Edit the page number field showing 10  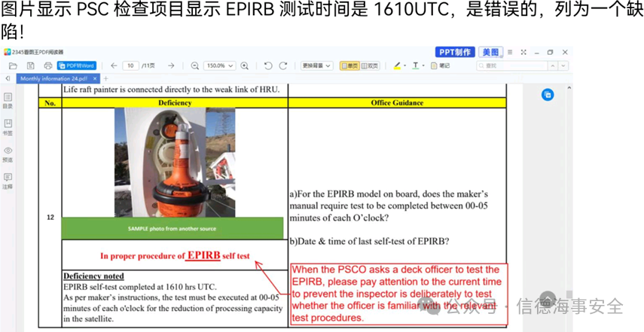click(x=130, y=65)
